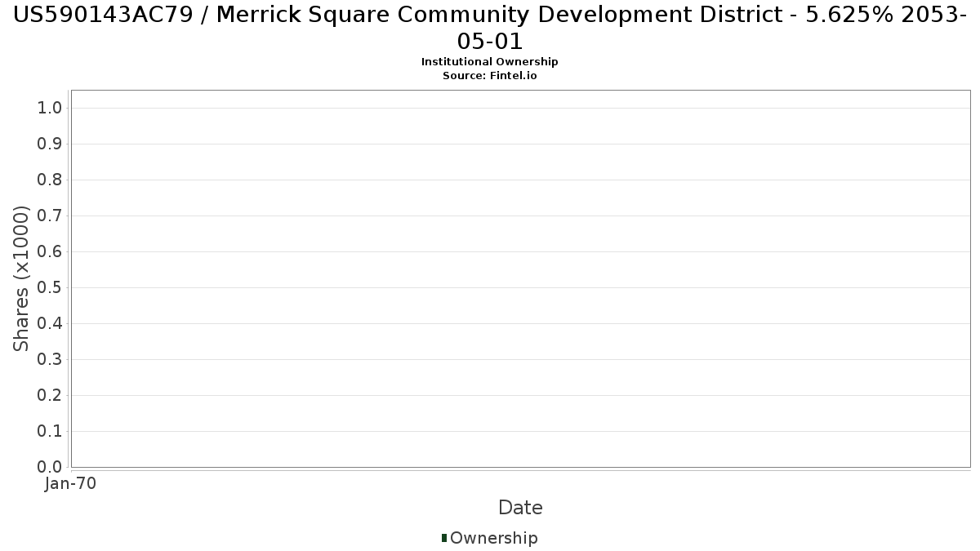Click the Source: Fintel.io text

tap(489, 75)
